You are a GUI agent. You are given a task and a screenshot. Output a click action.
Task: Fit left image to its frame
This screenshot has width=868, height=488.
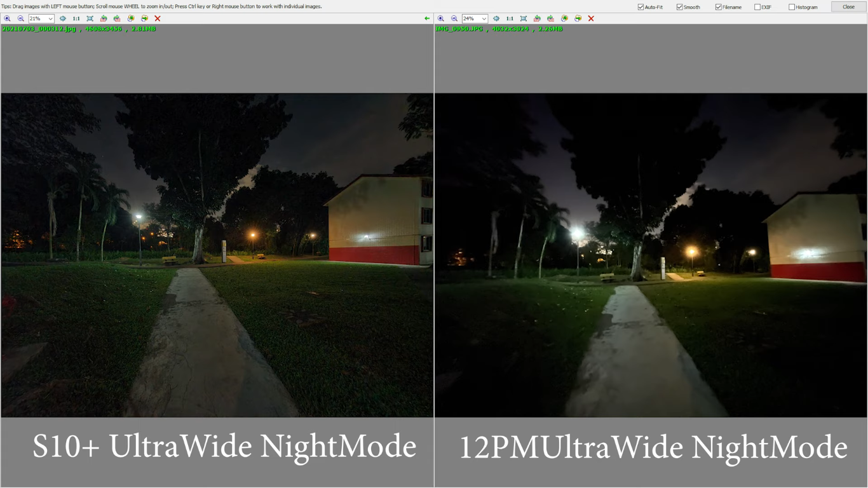coord(90,18)
